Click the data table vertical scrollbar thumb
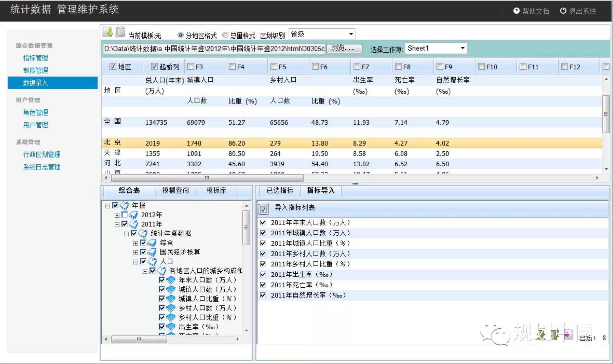 (x=606, y=114)
